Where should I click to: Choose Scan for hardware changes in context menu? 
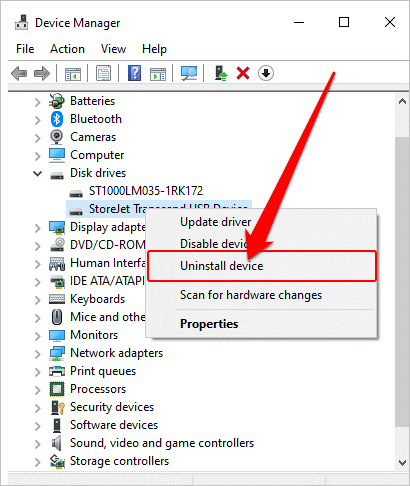click(262, 295)
